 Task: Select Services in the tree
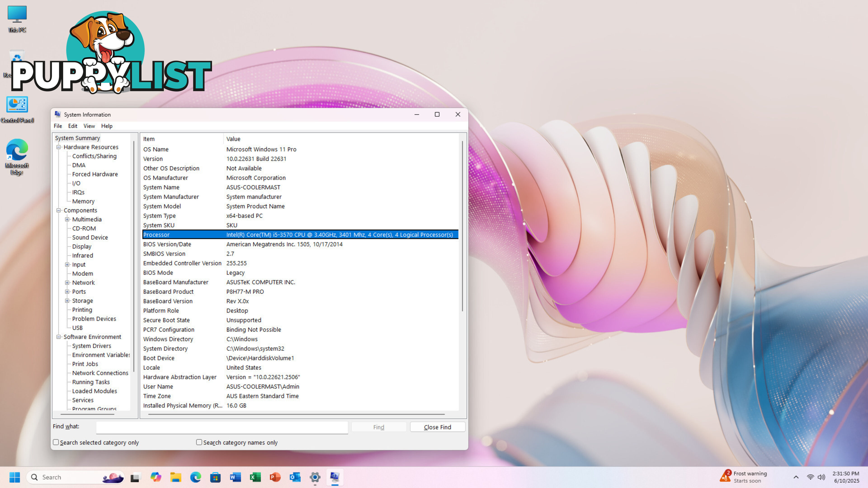[83, 400]
